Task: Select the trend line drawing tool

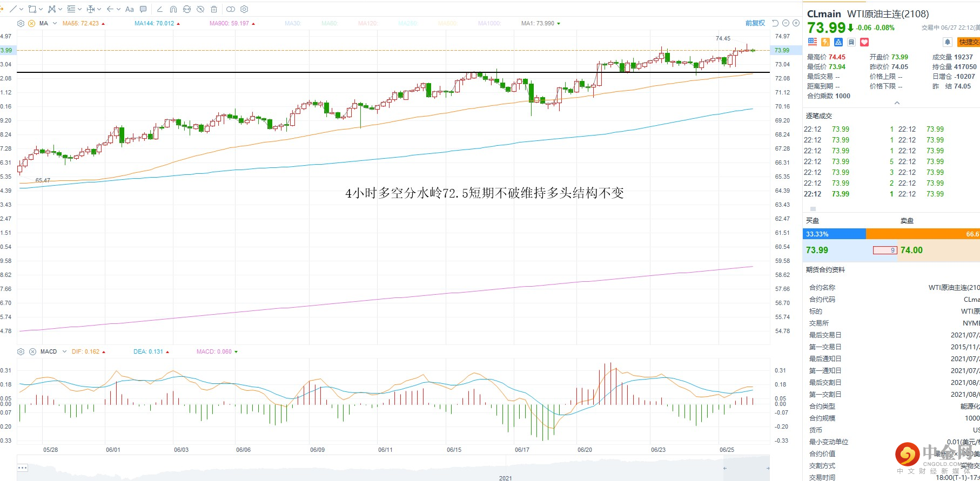Action: (14, 9)
